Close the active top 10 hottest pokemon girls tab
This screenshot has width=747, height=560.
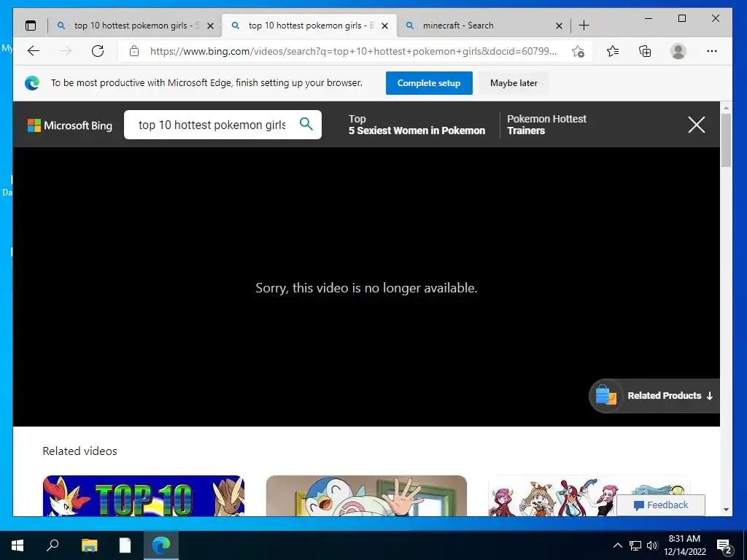pos(384,26)
